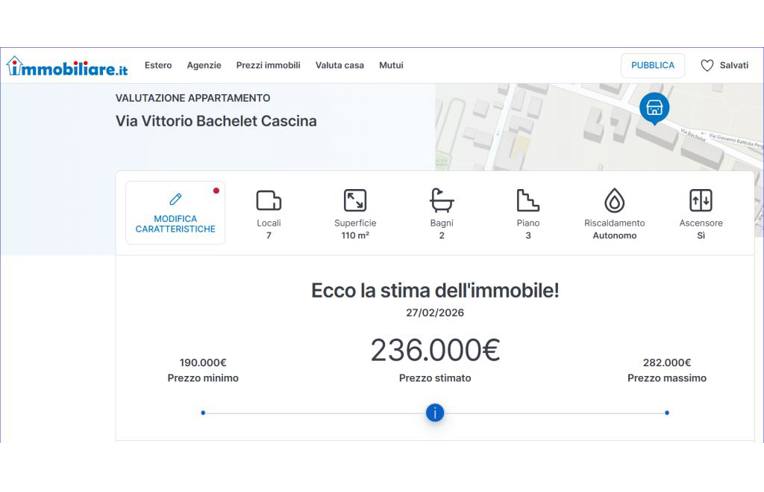Click the Riscaldamento flame drop icon
This screenshot has width=764, height=492.
[x=614, y=200]
